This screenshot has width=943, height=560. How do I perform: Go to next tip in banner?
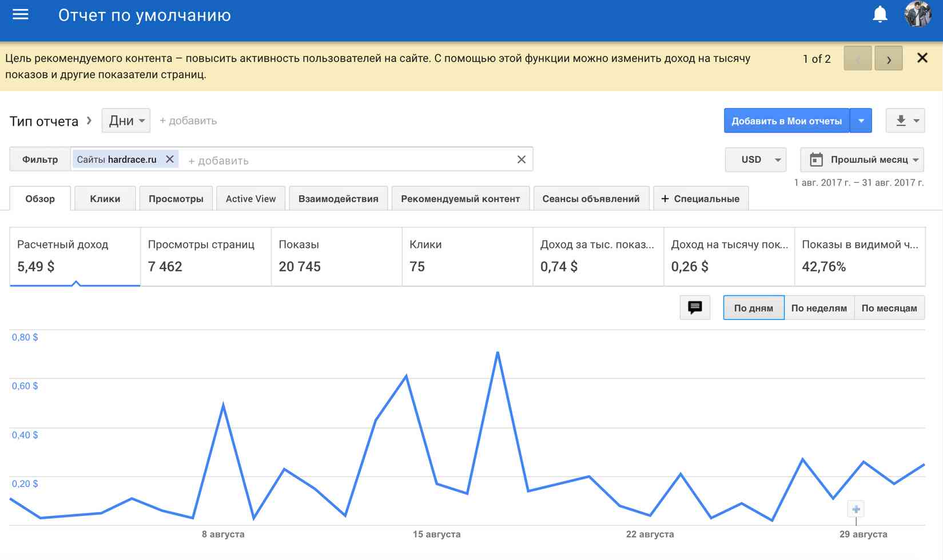[888, 59]
